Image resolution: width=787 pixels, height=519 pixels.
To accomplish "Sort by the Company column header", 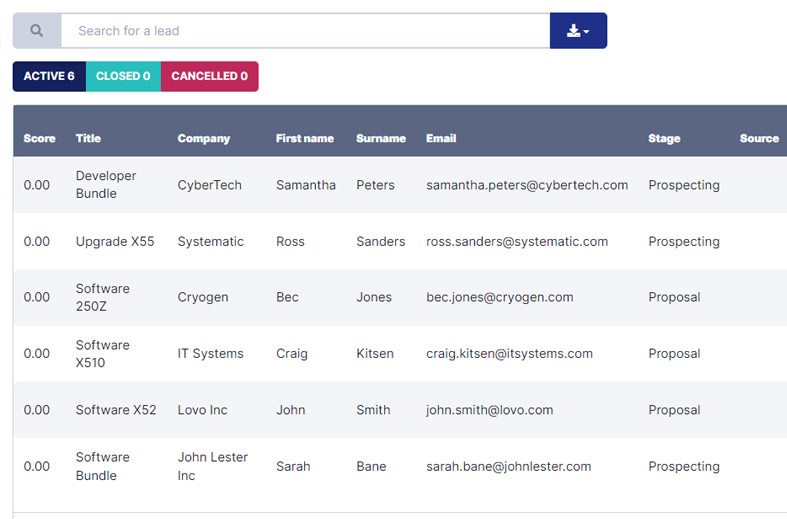I will (204, 139).
